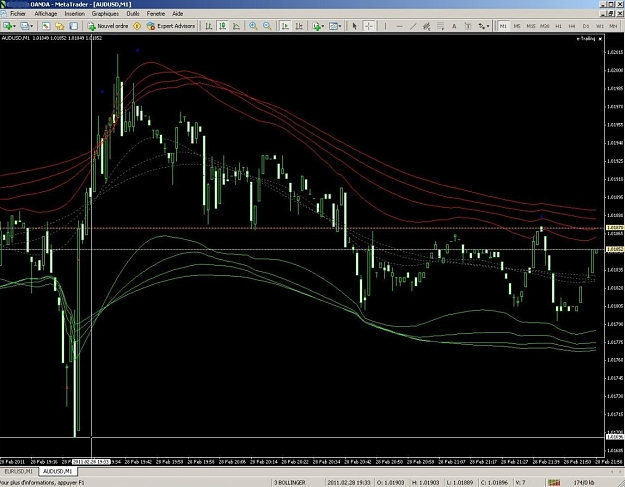The image size is (625, 487).
Task: Click the e-Trailing expert label
Action: (x=586, y=39)
